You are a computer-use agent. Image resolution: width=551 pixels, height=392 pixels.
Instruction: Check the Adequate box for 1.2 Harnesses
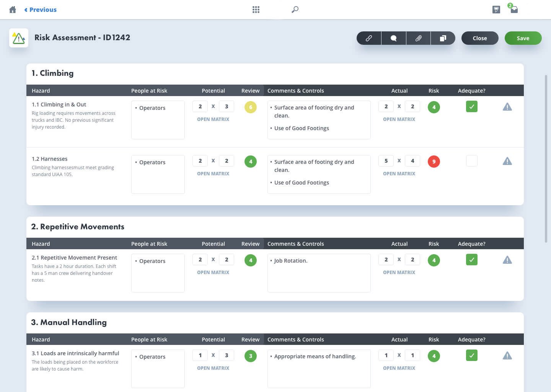[472, 161]
